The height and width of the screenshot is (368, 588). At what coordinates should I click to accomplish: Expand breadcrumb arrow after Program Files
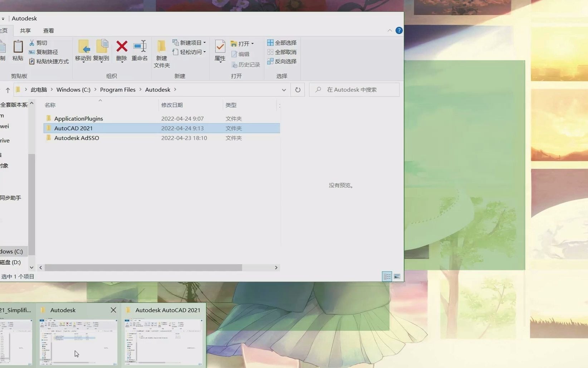[140, 89]
